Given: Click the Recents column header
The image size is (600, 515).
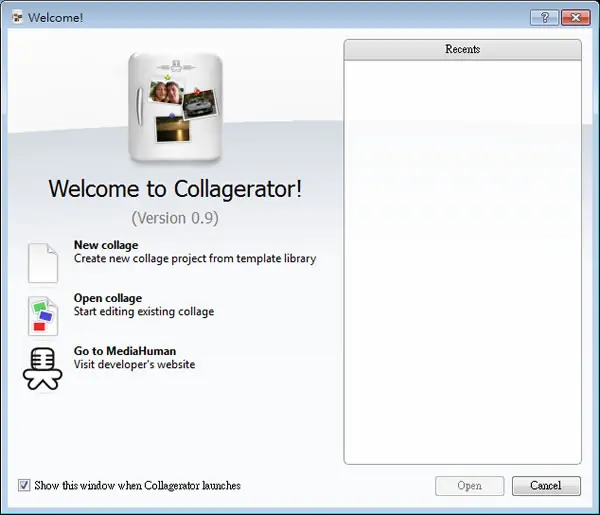Looking at the screenshot, I should pos(462,49).
